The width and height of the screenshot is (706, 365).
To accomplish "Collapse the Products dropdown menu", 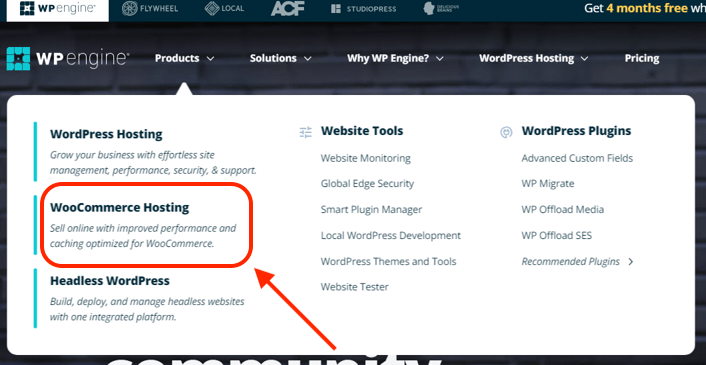I will coord(184,59).
